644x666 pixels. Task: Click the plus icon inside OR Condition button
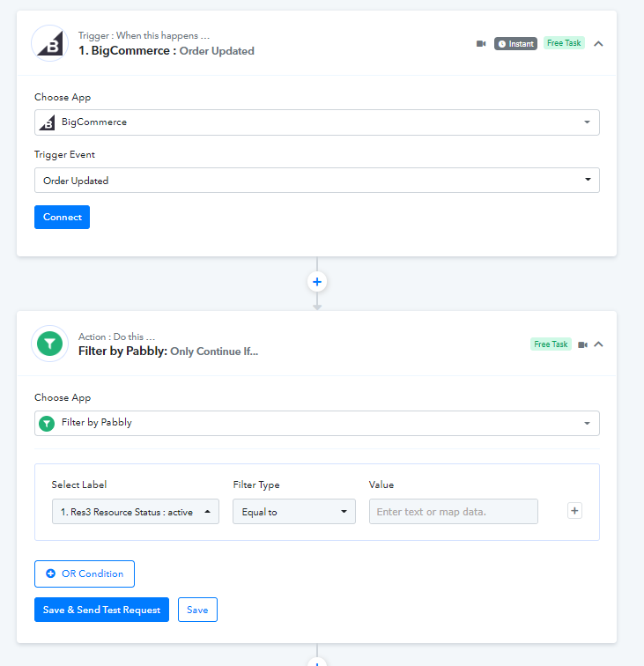point(50,573)
